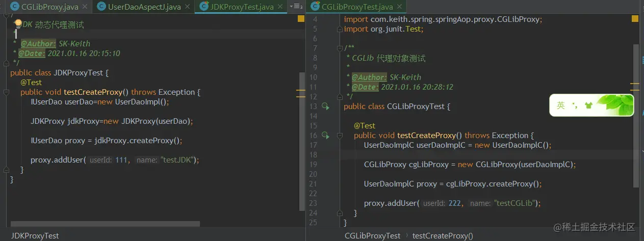Click JDKProxyTest breadcrumb at the bottom
Image resolution: width=644 pixels, height=241 pixels.
pyautogui.click(x=35, y=235)
